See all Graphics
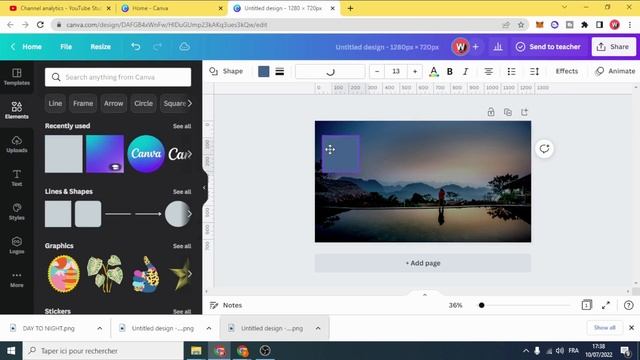Screen dimensions: 640x360 (182, 246)
